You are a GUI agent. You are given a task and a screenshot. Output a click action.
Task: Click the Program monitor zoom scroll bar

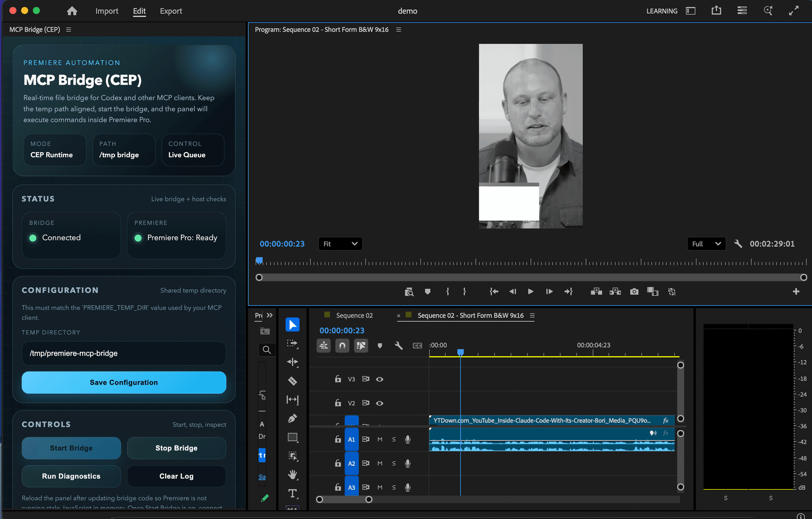click(x=531, y=277)
